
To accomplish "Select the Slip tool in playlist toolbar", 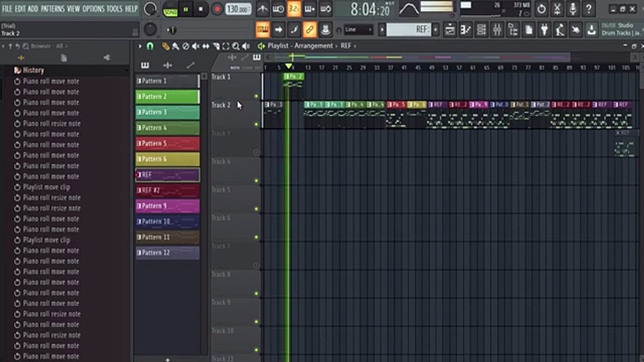I will [x=206, y=46].
